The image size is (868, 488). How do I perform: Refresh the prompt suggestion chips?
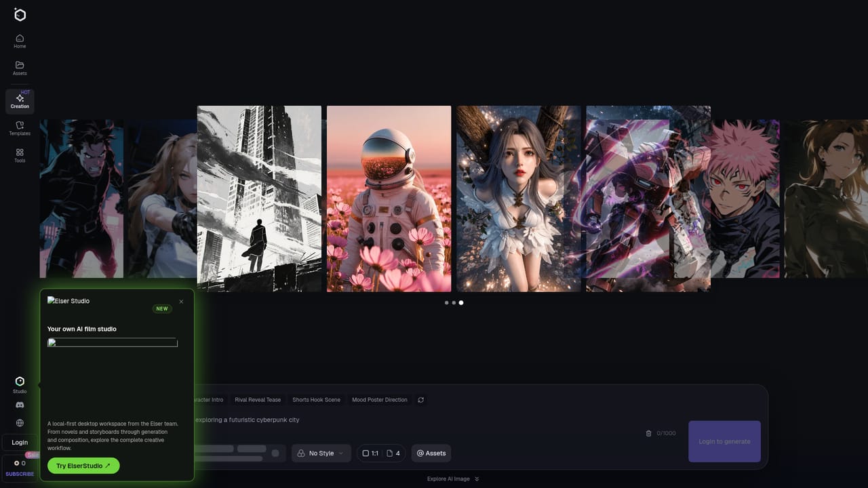click(421, 400)
